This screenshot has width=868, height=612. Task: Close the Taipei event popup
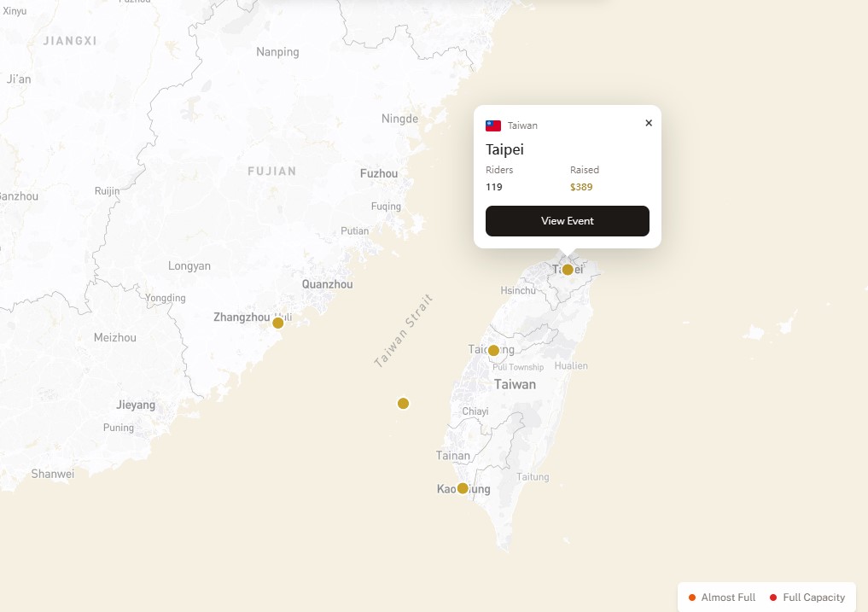pyautogui.click(x=649, y=123)
